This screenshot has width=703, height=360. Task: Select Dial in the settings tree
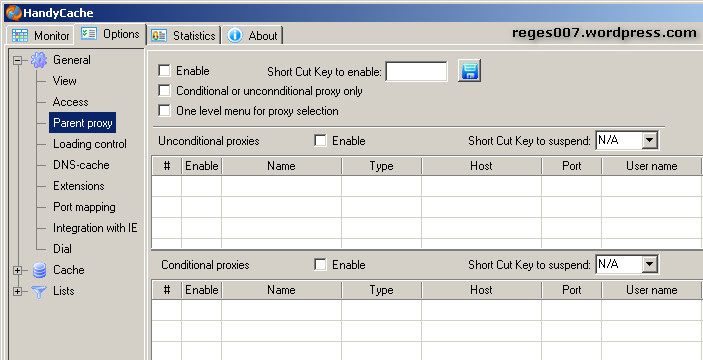[x=62, y=249]
